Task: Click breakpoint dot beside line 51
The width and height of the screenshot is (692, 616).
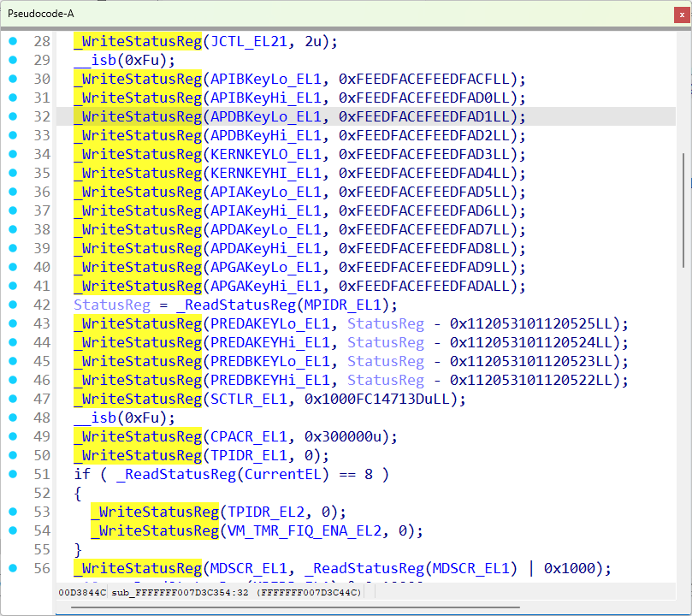Action: click(x=13, y=474)
